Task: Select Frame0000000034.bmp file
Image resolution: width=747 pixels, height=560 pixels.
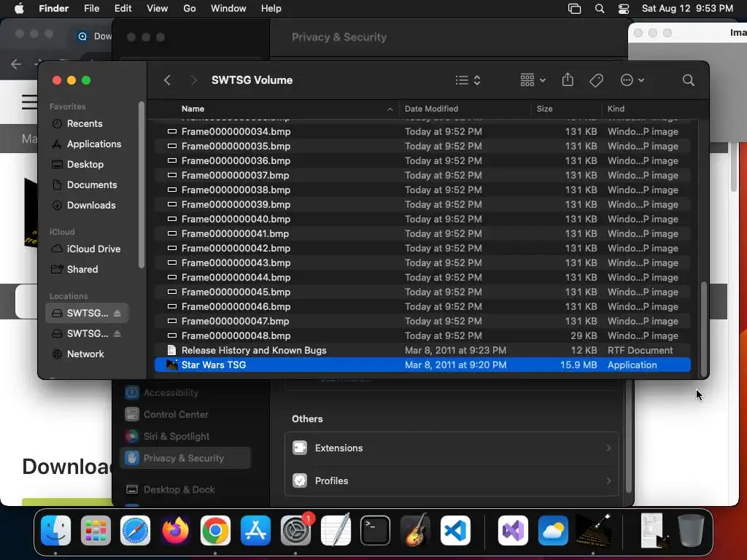Action: [422, 131]
